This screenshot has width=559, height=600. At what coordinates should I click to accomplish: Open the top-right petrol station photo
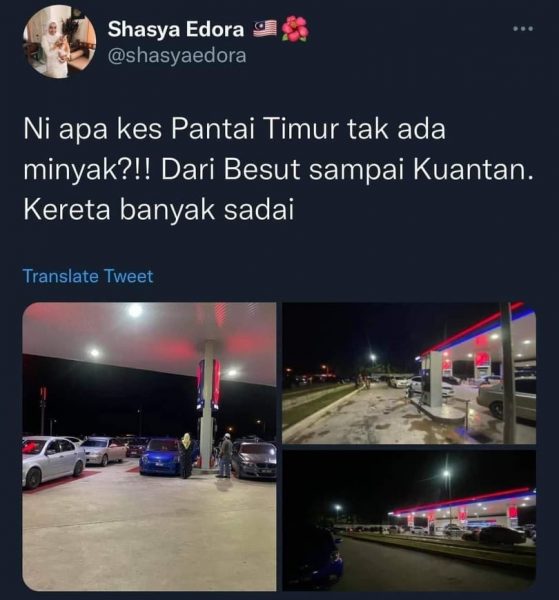pos(409,373)
